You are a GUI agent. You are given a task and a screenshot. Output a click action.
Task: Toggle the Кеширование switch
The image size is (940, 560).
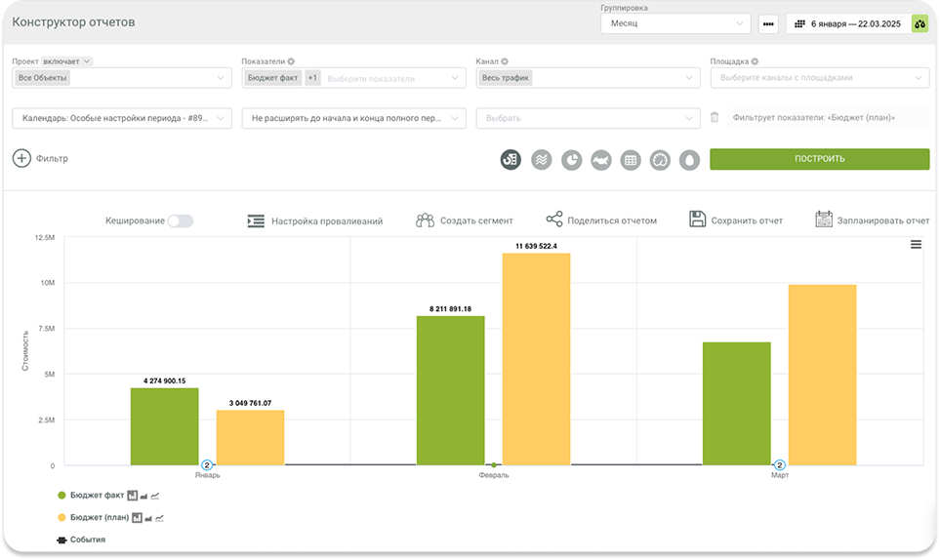[x=180, y=221]
